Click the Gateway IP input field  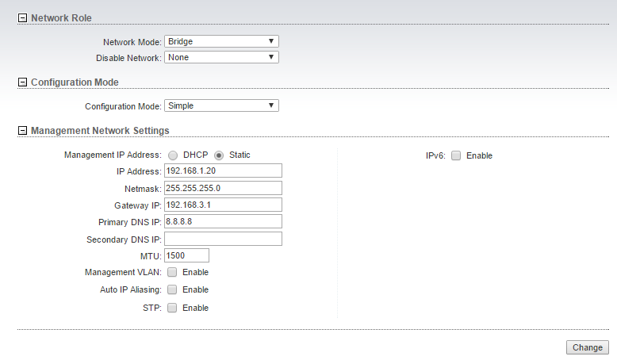(x=223, y=205)
